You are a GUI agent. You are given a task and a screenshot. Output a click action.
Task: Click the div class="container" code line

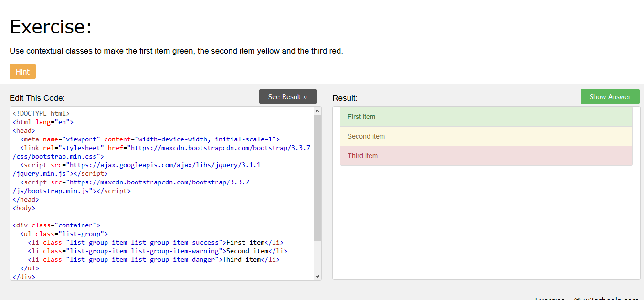tap(56, 225)
